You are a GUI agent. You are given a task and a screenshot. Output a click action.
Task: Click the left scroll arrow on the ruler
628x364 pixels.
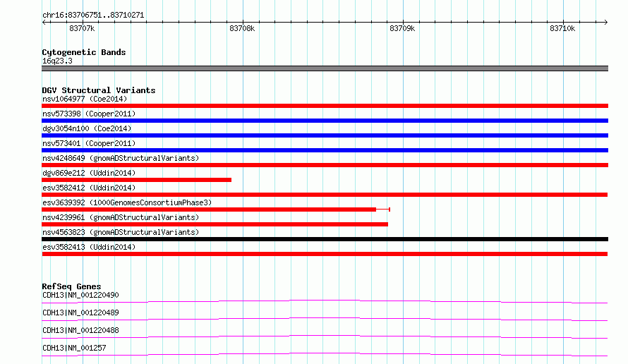[44, 23]
